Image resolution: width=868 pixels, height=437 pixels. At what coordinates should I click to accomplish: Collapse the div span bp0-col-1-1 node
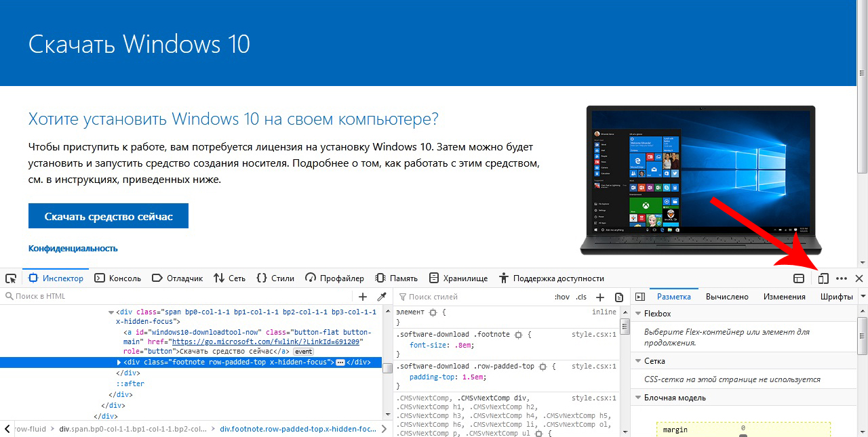coord(112,312)
